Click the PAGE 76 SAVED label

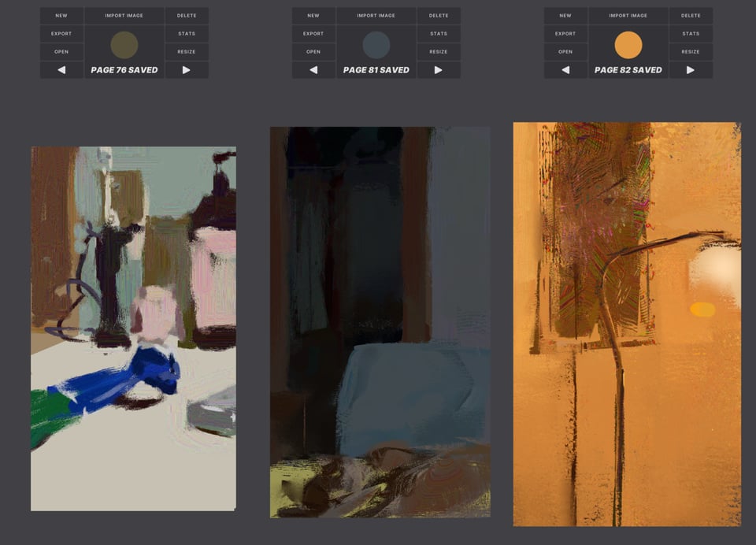coord(124,70)
